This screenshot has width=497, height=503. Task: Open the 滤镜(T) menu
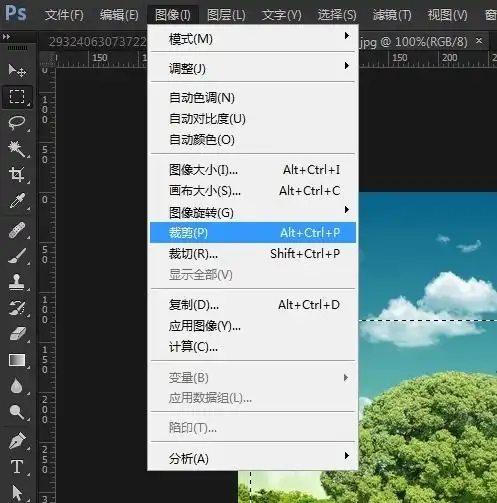(x=392, y=15)
